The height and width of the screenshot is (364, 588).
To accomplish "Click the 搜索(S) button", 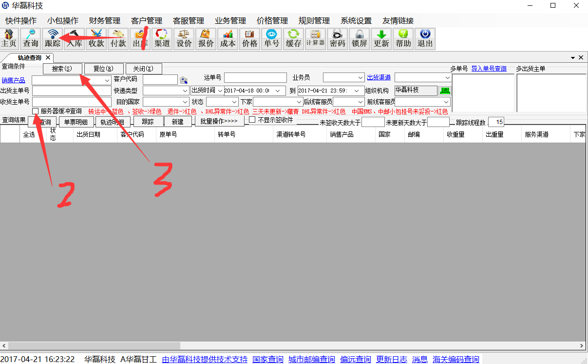I will (62, 69).
